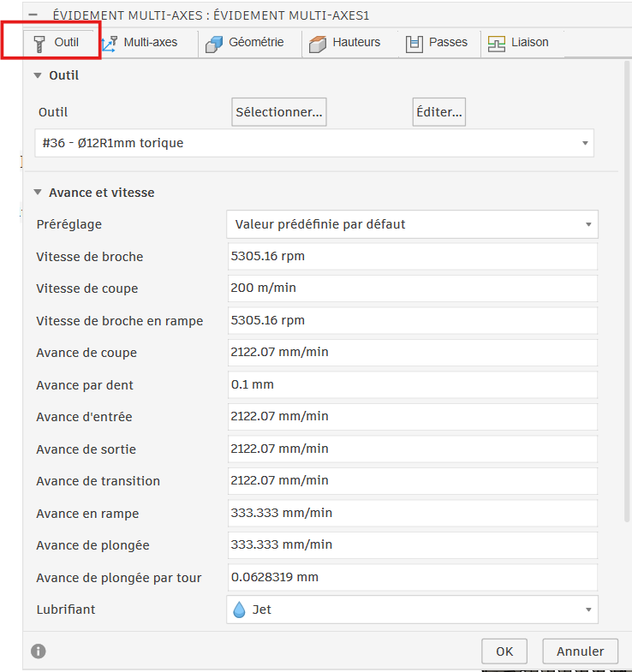Confirm with the OK button

504,651
